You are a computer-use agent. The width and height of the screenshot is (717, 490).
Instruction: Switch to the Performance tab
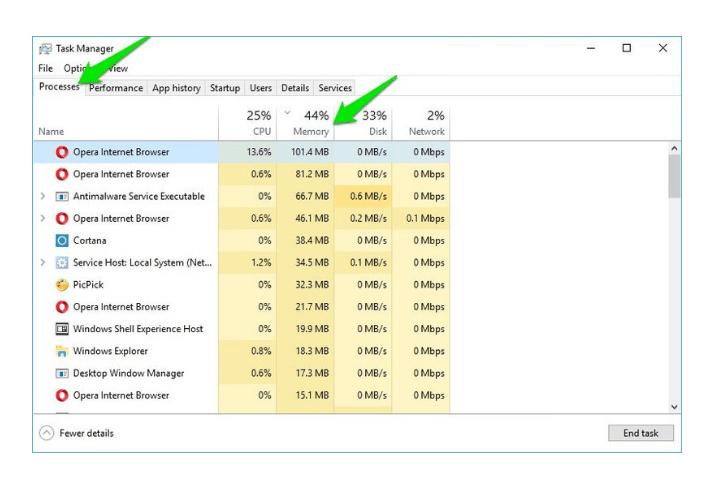[x=116, y=88]
